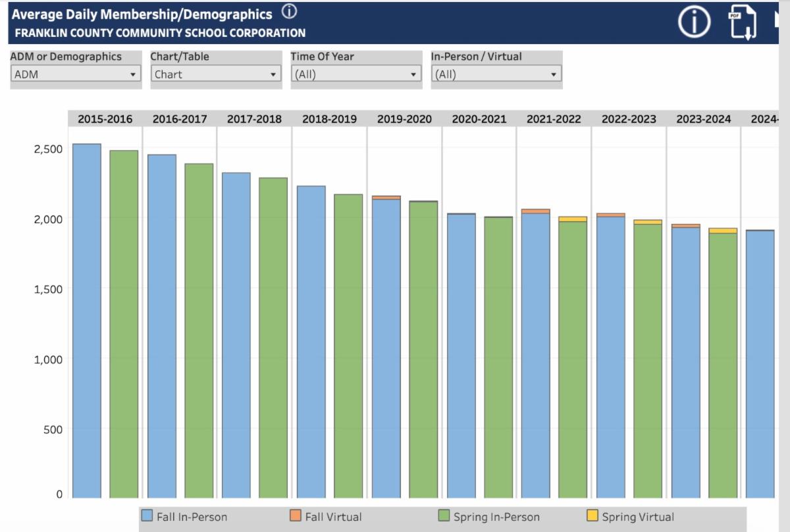
Task: Select the 2022-2023 spring in-person green bar
Action: (648, 361)
